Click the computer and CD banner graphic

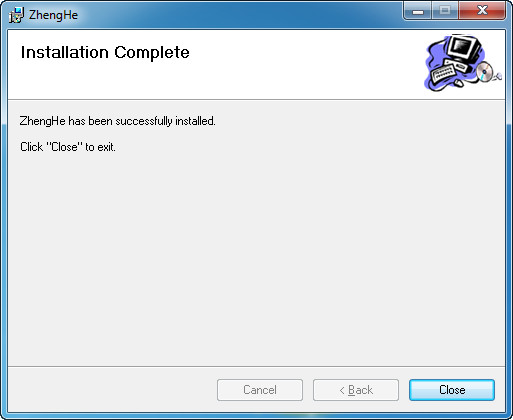[463, 63]
